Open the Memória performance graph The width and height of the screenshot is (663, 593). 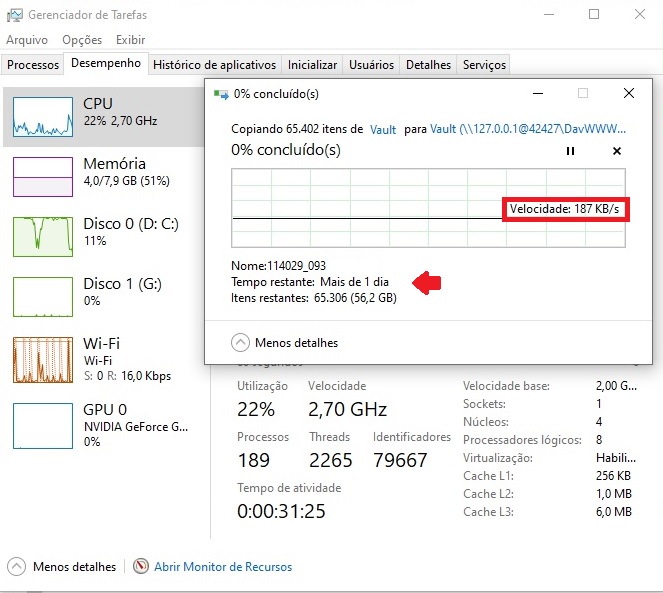[x=42, y=177]
